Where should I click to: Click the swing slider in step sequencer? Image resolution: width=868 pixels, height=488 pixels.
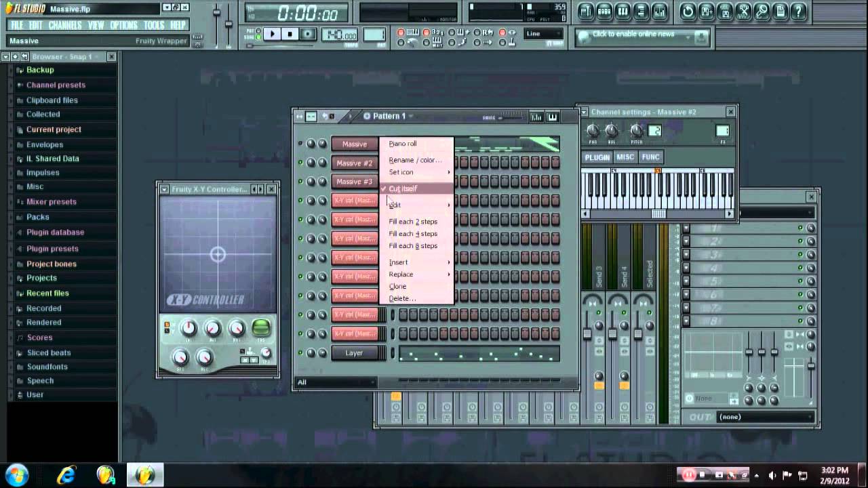511,117
